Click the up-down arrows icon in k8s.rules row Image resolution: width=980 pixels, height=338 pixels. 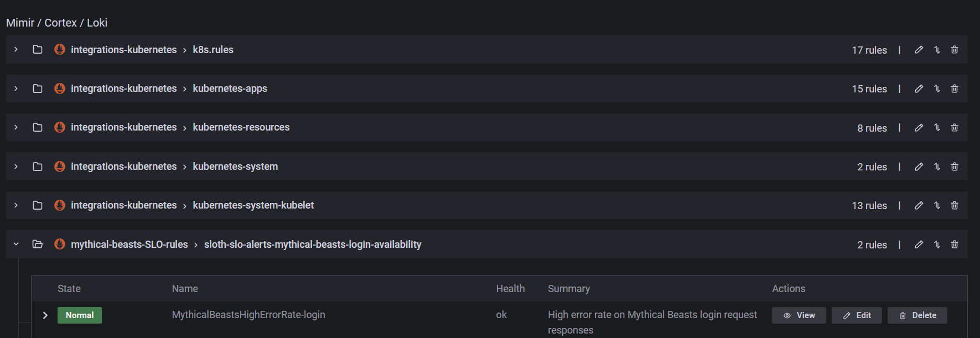(937, 50)
